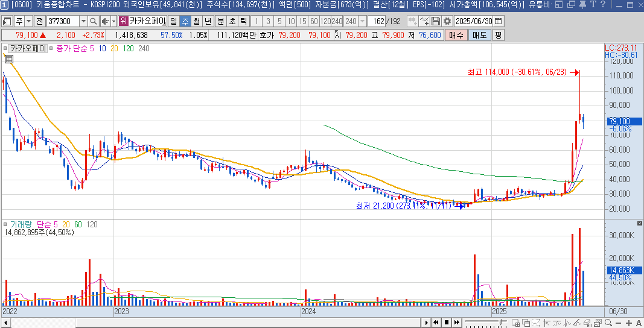Select monthly (월) chart period
Screen dimensions: 644x328
coord(197,21)
